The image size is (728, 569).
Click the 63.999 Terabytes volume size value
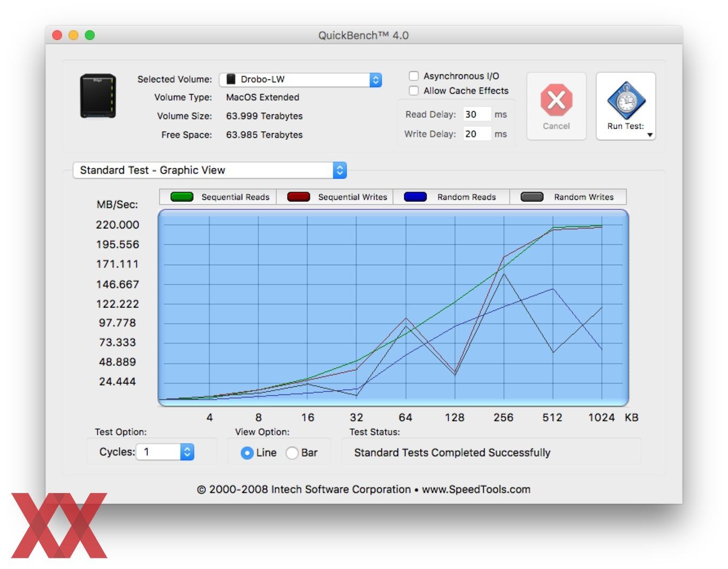264,116
